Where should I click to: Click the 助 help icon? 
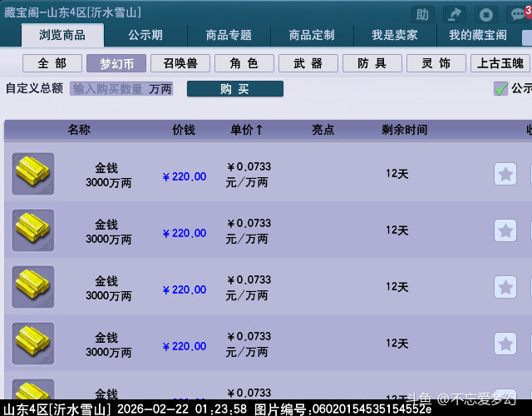[423, 15]
